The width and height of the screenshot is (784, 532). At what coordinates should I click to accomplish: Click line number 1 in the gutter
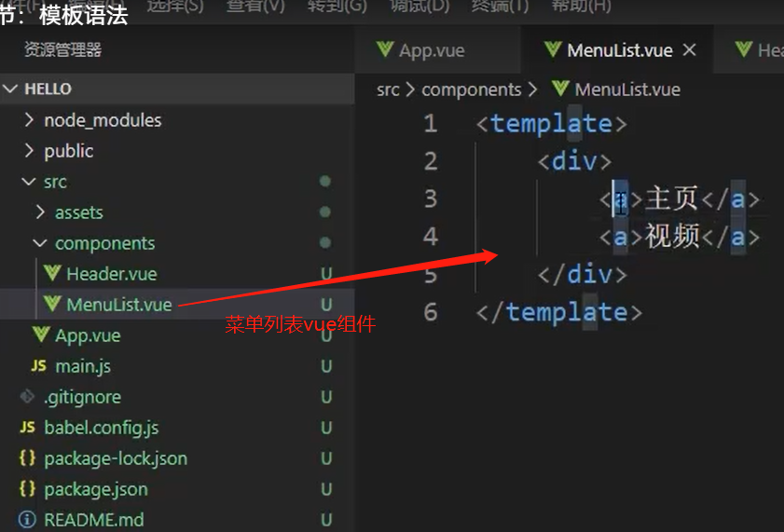click(x=431, y=123)
